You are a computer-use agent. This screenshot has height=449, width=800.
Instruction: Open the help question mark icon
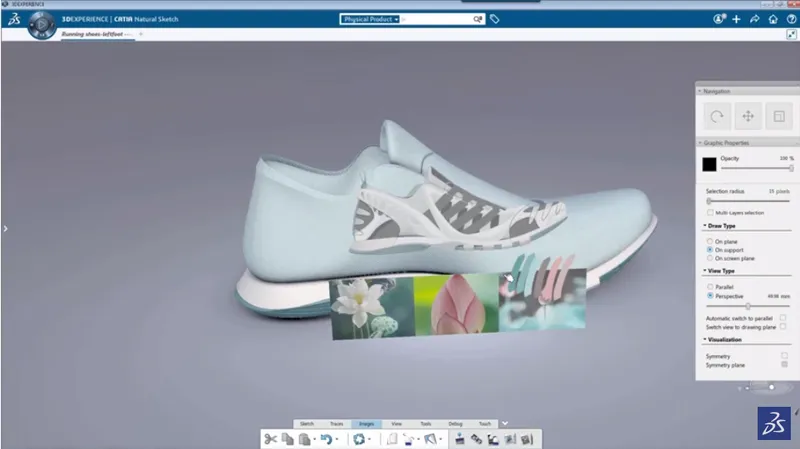[791, 19]
